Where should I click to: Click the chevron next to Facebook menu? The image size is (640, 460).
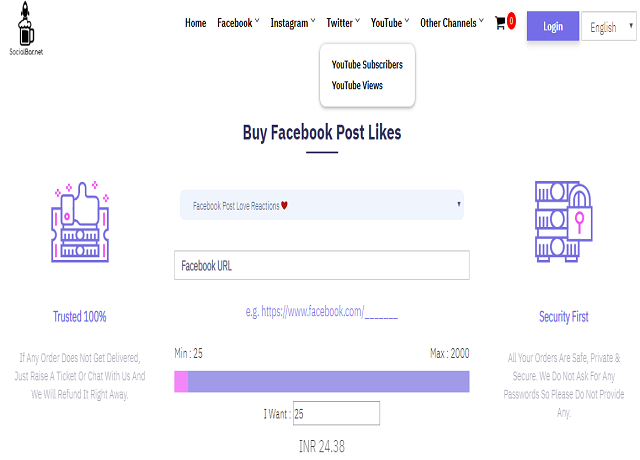pyautogui.click(x=257, y=20)
